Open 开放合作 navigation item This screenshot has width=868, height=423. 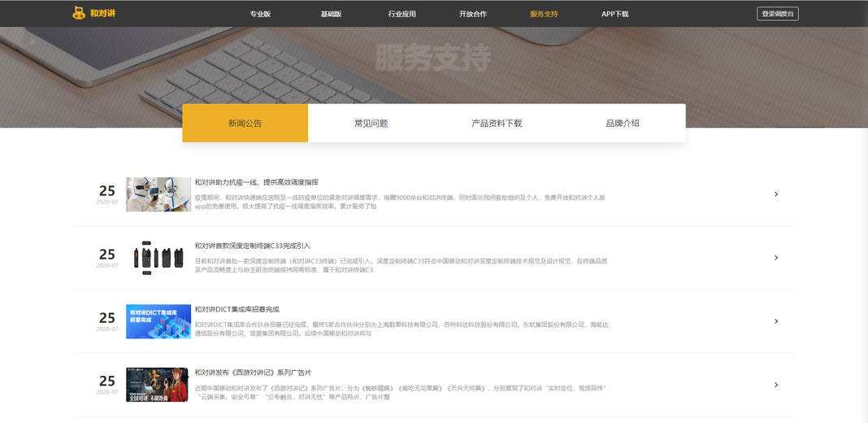click(472, 14)
